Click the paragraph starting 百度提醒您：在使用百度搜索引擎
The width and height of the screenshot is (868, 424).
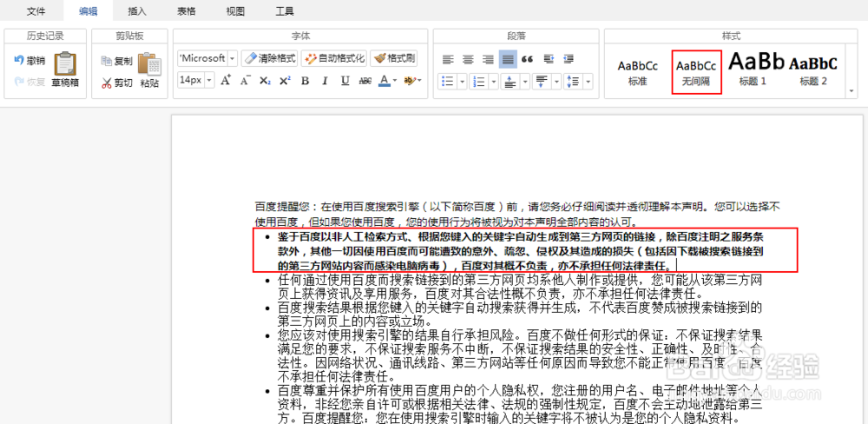point(517,215)
